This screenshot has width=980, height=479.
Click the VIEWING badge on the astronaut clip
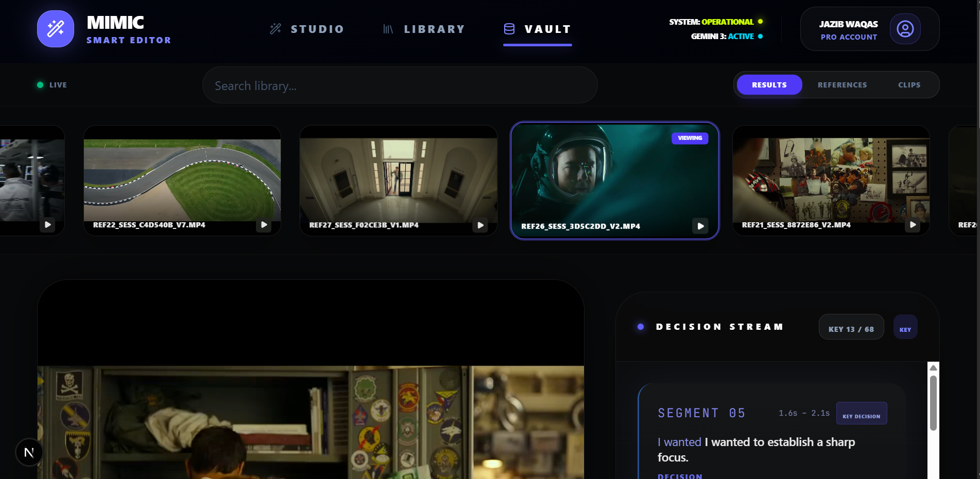click(690, 138)
